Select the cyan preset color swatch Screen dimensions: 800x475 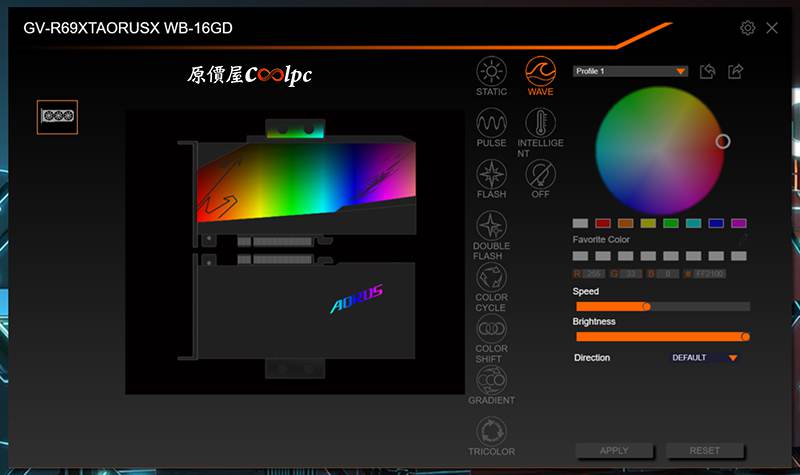click(x=693, y=223)
